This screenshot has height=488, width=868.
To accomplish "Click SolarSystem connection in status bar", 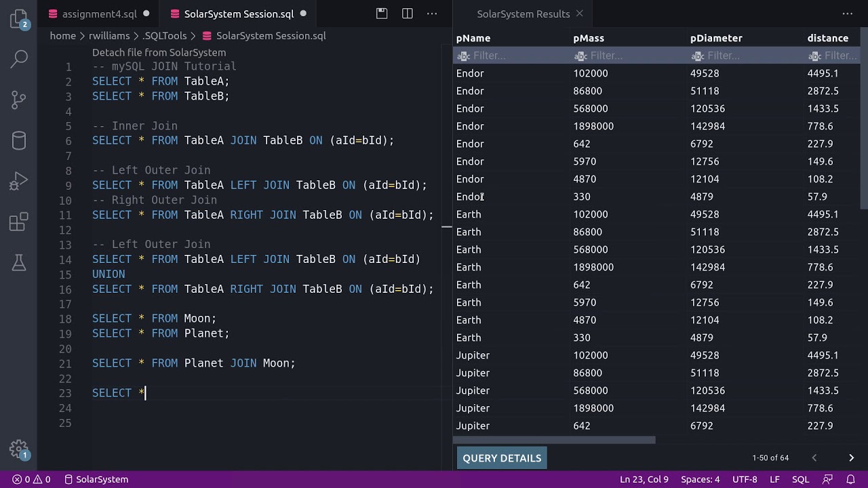I will (96, 479).
